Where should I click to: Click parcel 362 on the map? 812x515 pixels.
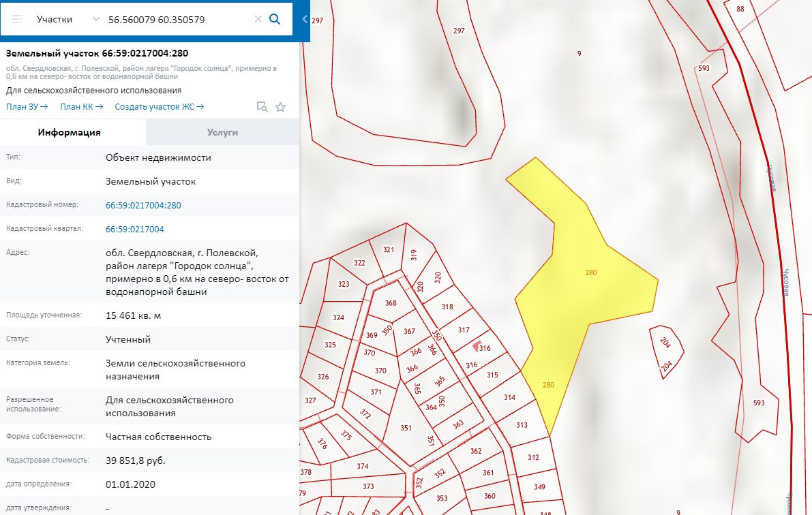coord(476,451)
